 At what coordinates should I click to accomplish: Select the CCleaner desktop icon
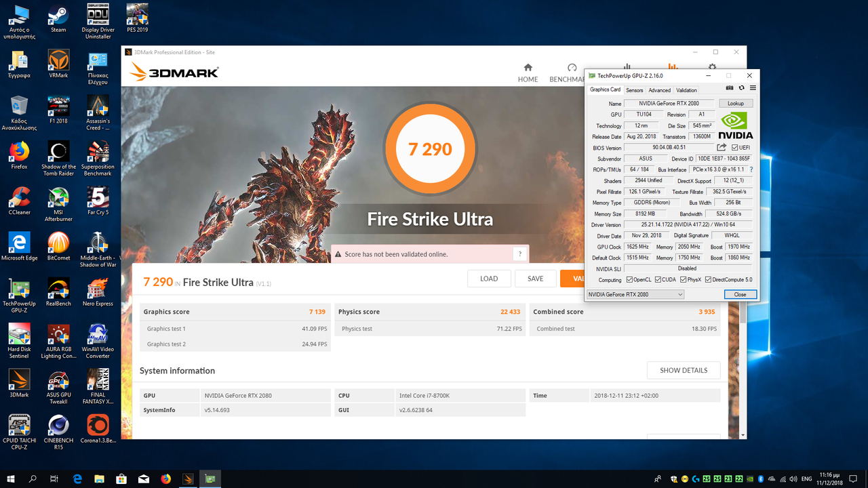[x=19, y=201]
